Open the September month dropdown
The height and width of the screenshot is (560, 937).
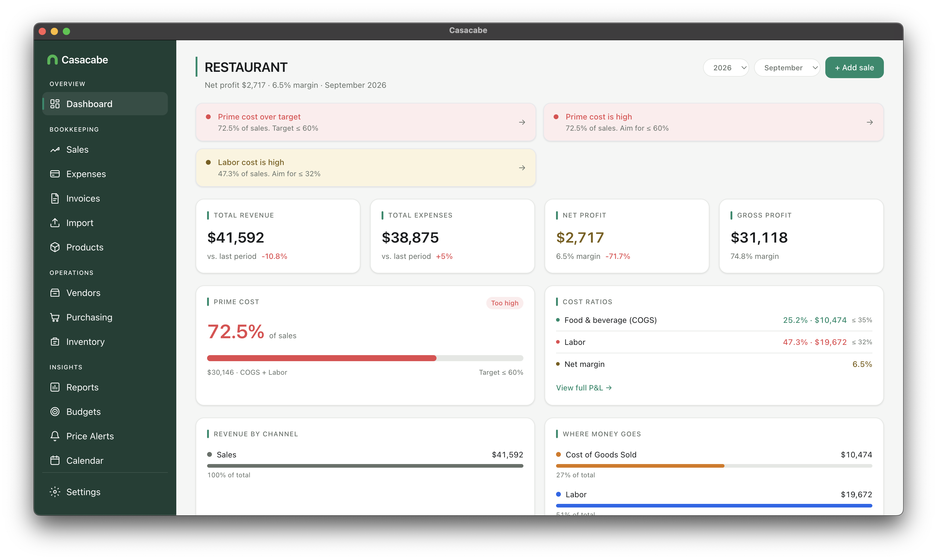click(x=787, y=68)
